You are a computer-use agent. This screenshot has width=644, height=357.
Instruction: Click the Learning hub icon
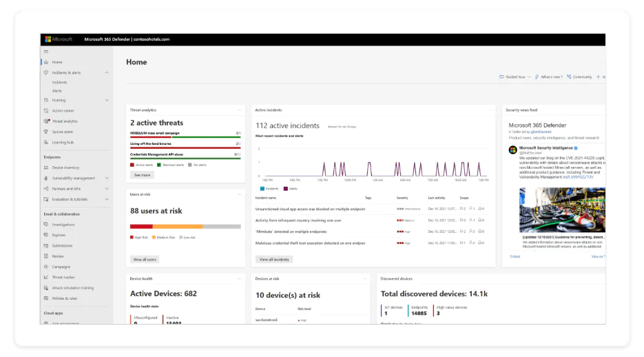46,142
